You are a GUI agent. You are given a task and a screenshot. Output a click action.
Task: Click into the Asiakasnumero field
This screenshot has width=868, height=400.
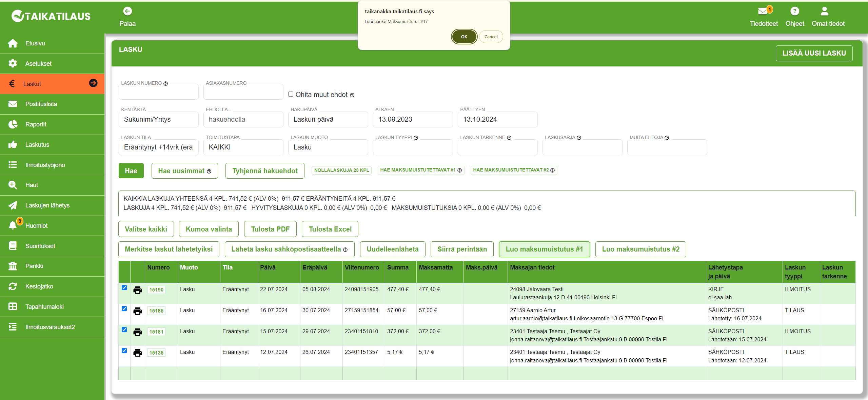[x=243, y=92]
